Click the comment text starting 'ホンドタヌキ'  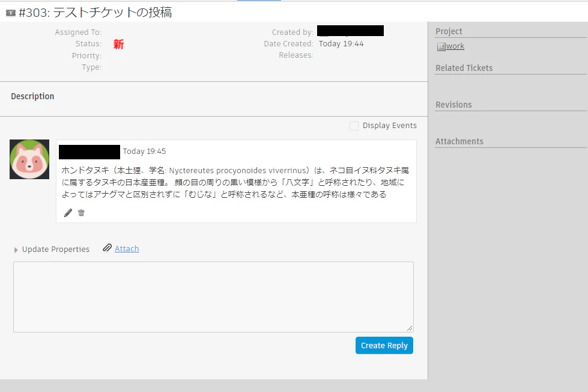[235, 183]
